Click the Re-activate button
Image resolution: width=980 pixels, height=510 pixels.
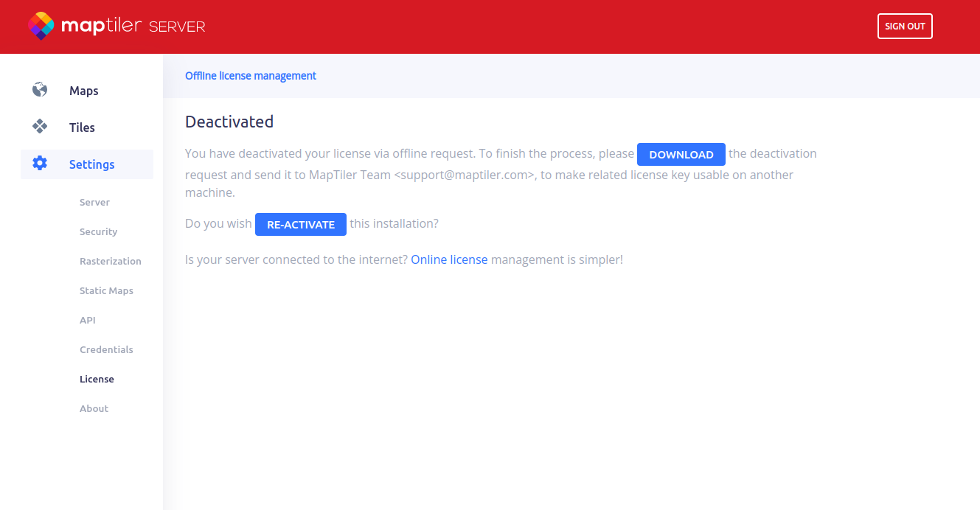300,225
